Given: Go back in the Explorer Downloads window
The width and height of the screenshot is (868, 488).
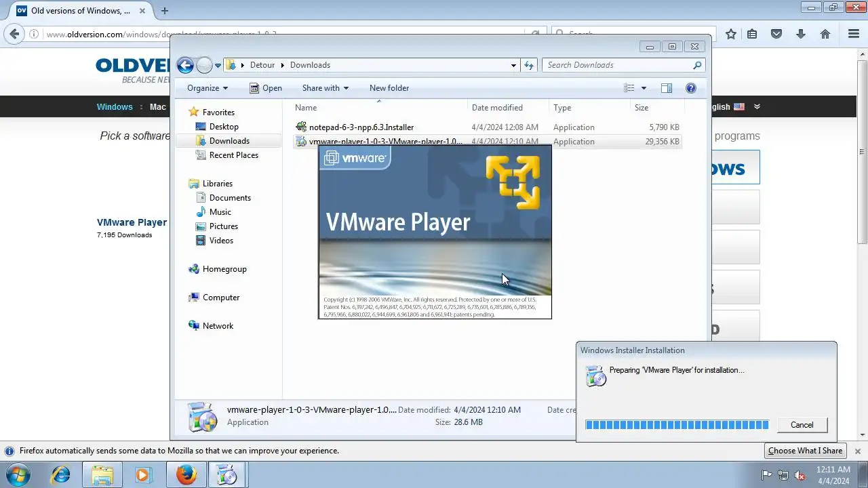Looking at the screenshot, I should 185,65.
